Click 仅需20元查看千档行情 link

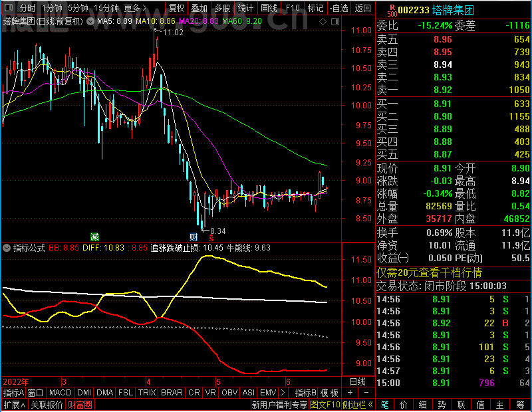[429, 272]
